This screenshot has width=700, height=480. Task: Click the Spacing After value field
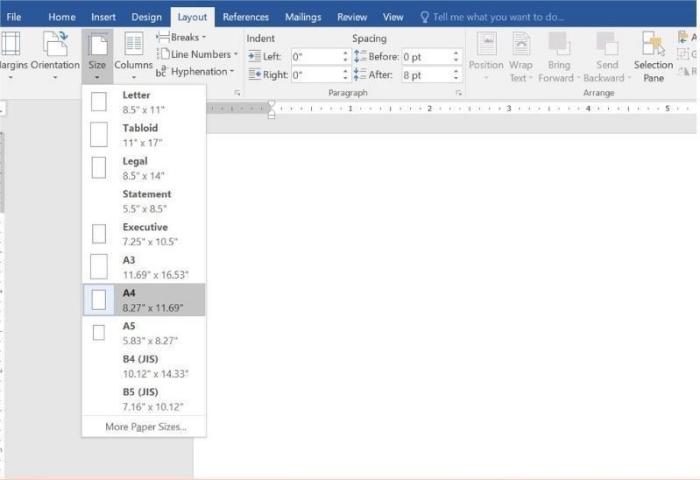click(x=428, y=74)
